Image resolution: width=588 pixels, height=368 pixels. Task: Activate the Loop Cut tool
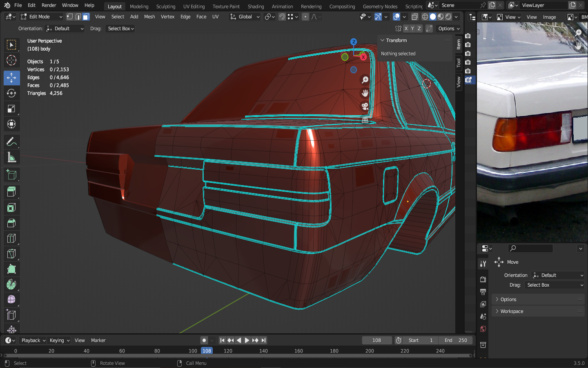11,238
